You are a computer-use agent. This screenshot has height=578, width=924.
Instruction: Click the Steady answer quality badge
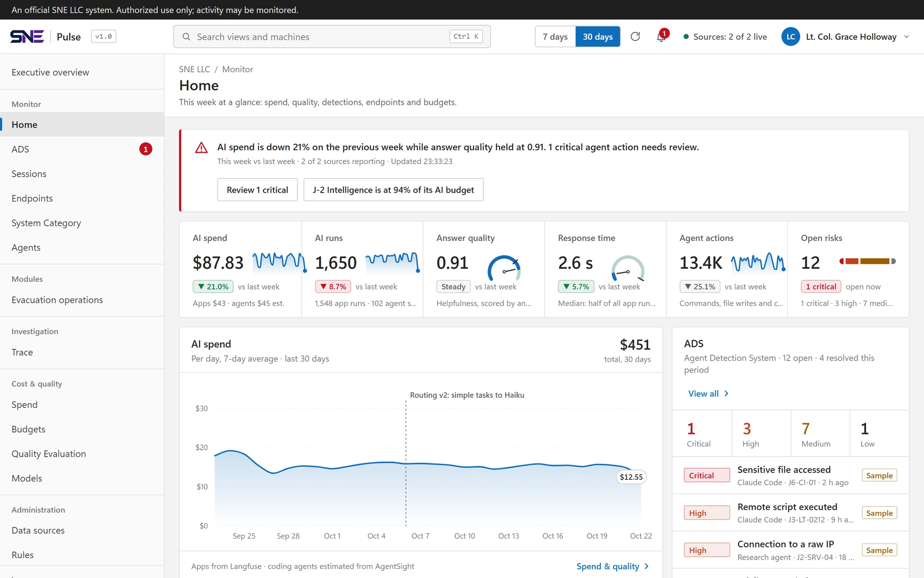click(453, 287)
